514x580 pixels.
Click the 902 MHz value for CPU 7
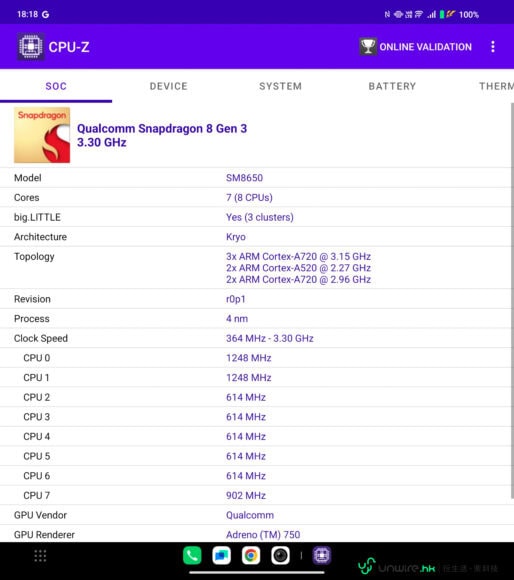[246, 495]
